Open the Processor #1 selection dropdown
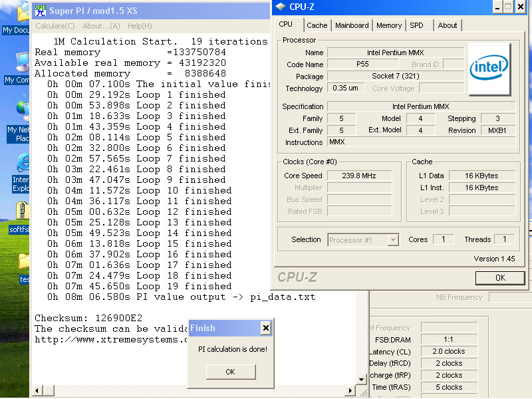532x399 pixels. [393, 240]
